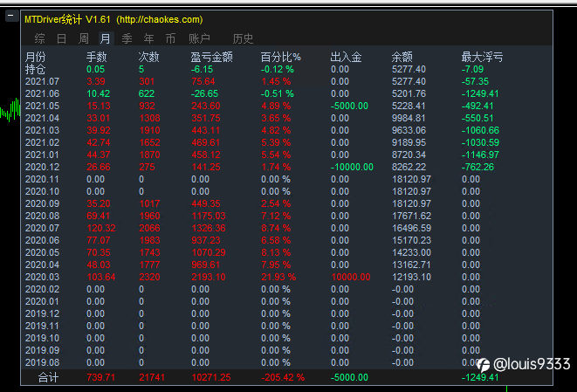Select the 2020.03 month row label
The height and width of the screenshot is (392, 577).
42,277
